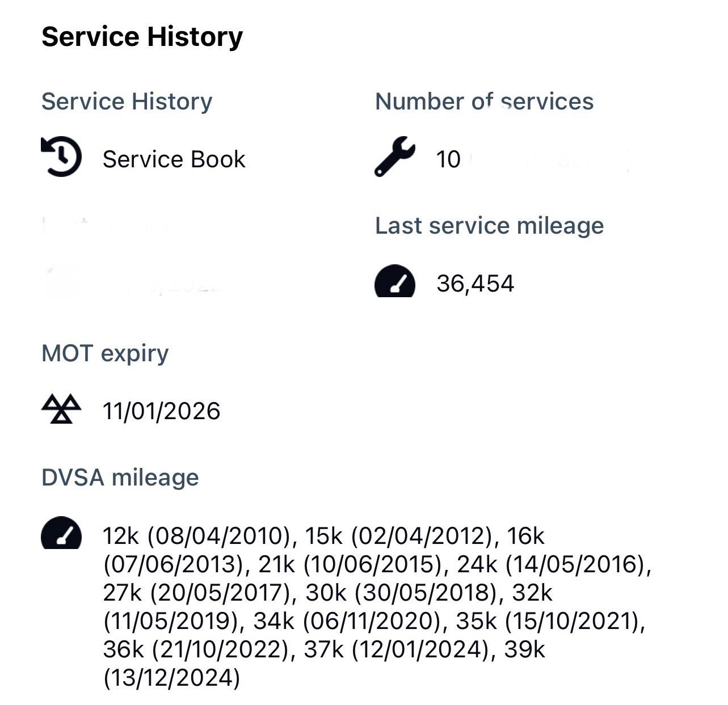Click the final (13/12/2024) reading date
The width and height of the screenshot is (728, 705).
pyautogui.click(x=171, y=678)
